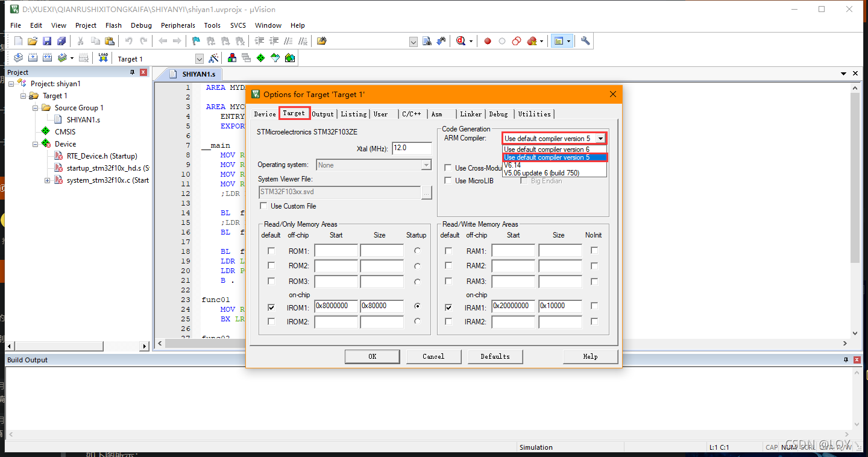Click the IROM1 Start address field
Viewport: 868px width, 457px height.
point(336,306)
